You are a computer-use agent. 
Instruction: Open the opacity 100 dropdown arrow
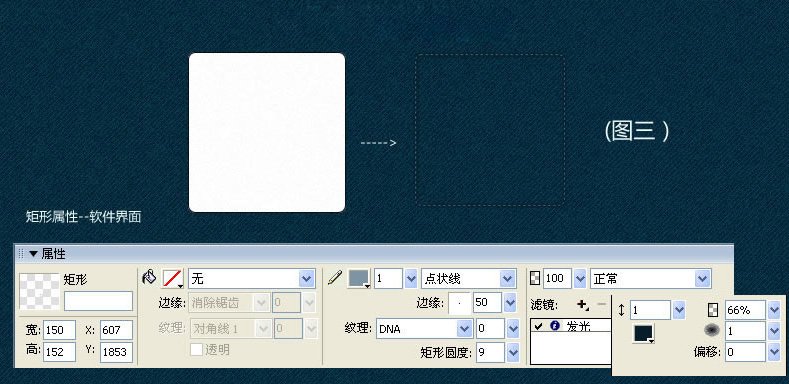click(x=580, y=278)
